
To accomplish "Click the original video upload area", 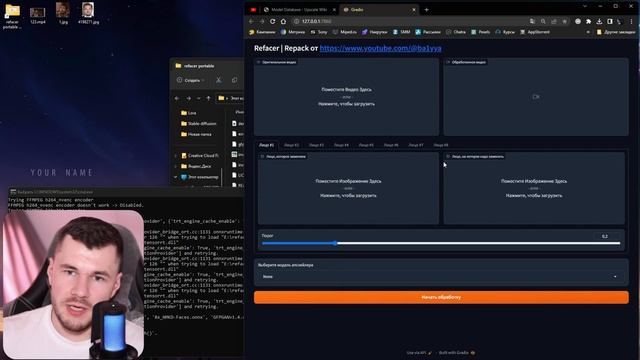I will (x=347, y=97).
